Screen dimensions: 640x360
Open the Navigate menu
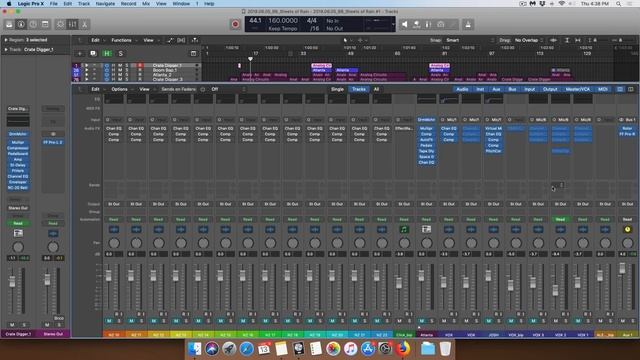coord(105,4)
